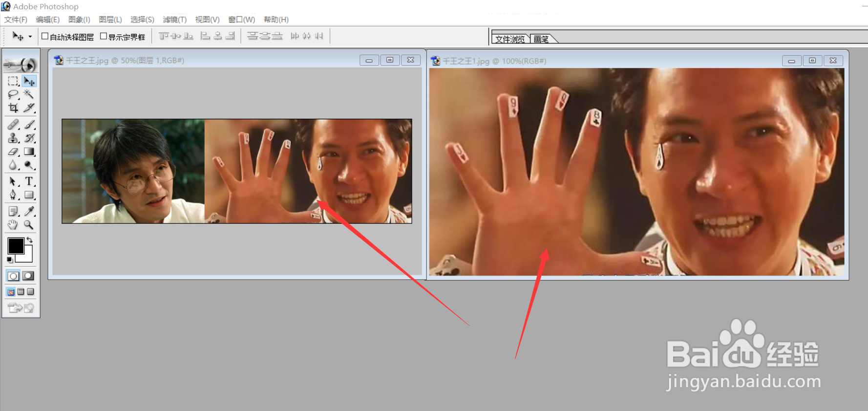Align left edges button in options bar

click(x=206, y=36)
